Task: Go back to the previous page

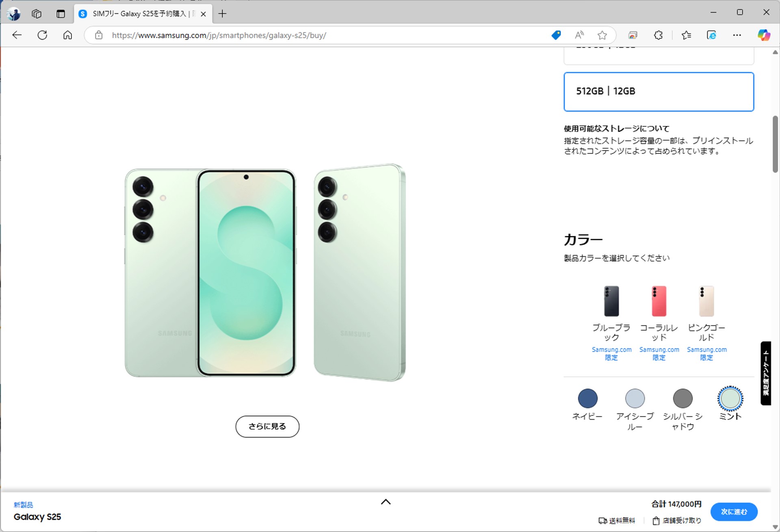Action: click(x=17, y=35)
